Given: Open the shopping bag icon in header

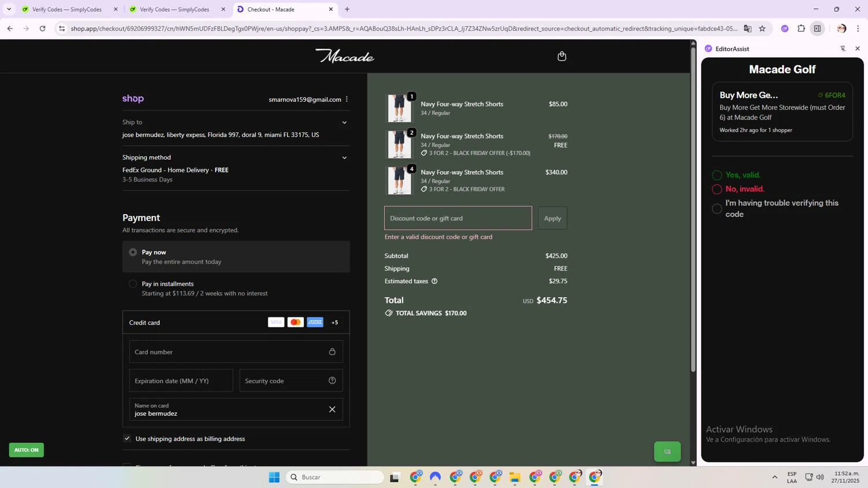Looking at the screenshot, I should point(561,56).
